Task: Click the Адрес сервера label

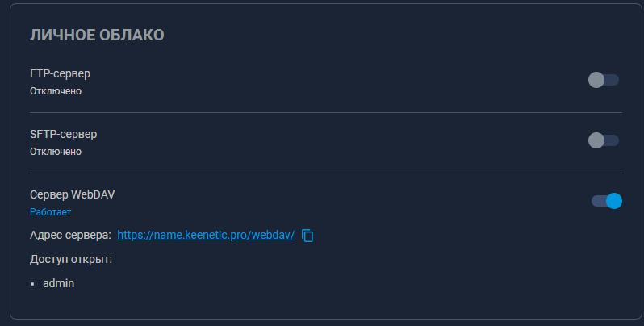Action: [x=71, y=236]
